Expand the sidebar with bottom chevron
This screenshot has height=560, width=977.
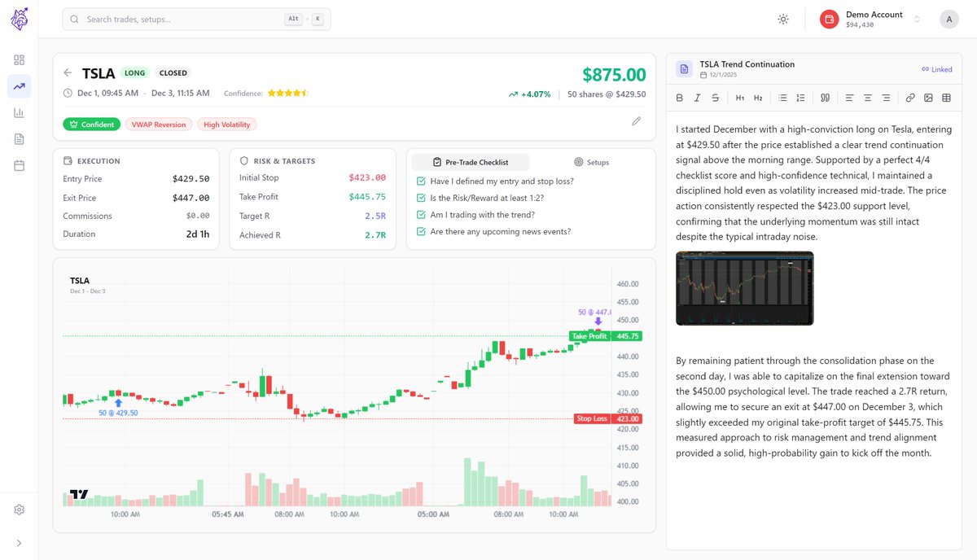click(x=19, y=543)
